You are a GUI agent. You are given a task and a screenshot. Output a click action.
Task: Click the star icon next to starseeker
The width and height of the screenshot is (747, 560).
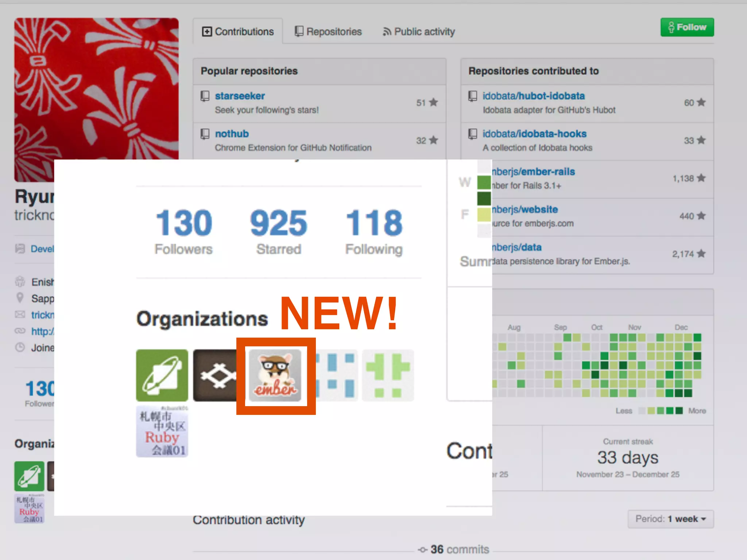click(433, 102)
